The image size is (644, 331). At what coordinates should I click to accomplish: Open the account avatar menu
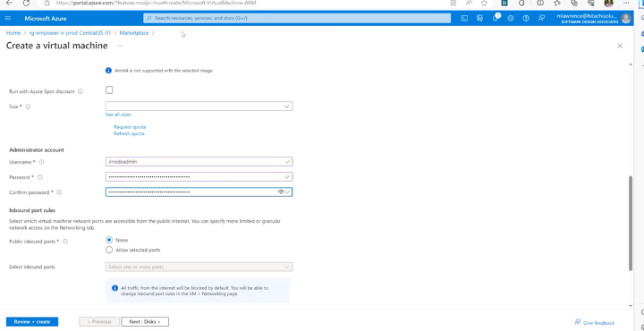626,19
